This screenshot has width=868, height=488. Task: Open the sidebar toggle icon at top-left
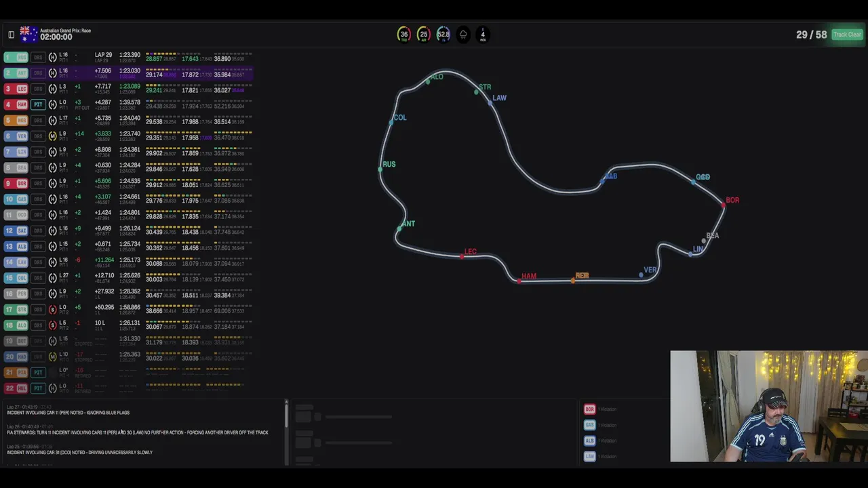pyautogui.click(x=11, y=35)
